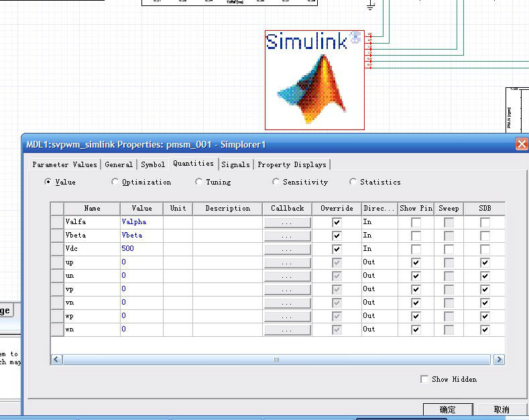Screen dimensions: 529x420
Task: Uncheck the SDB checkbox for wp
Action: [485, 317]
